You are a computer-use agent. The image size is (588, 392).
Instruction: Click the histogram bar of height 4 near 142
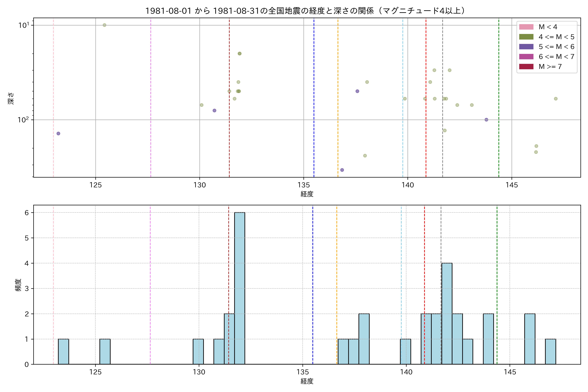(447, 313)
